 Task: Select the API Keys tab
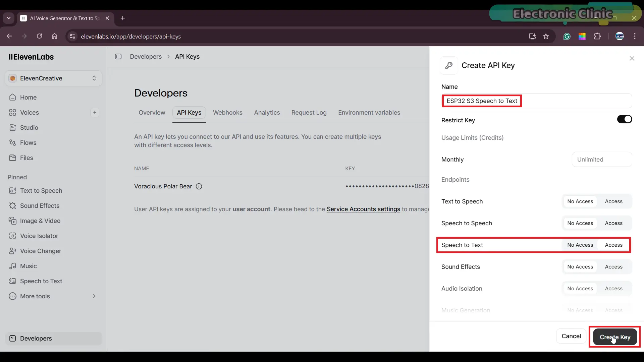189,113
